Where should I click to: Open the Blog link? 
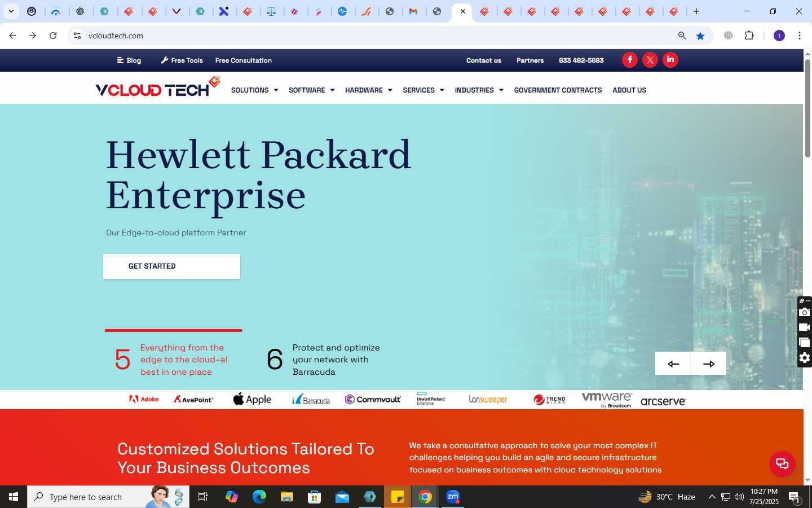pyautogui.click(x=129, y=60)
